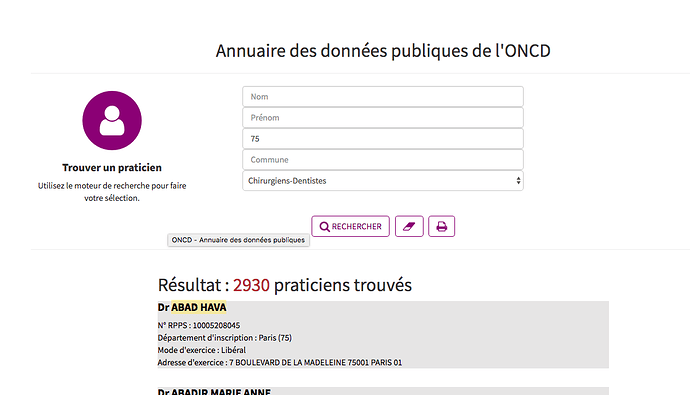The width and height of the screenshot is (690, 395).
Task: Focus the Commune input field
Action: pos(383,160)
